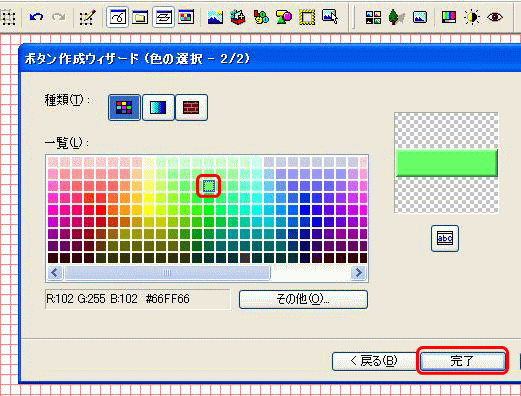The width and height of the screenshot is (521, 396).
Task: Click the scrollbar right arrow in color list
Action: point(359,273)
